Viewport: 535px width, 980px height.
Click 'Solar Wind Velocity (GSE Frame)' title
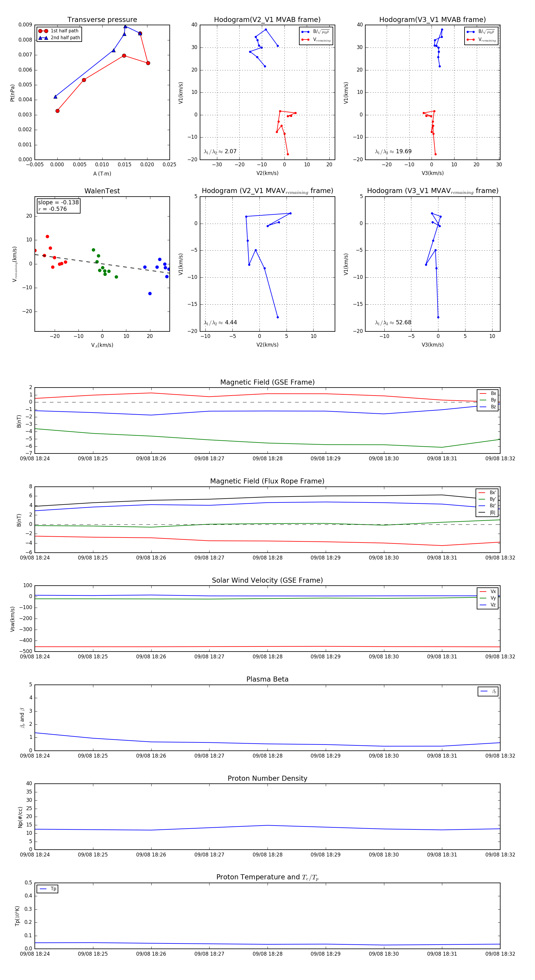pos(267,580)
